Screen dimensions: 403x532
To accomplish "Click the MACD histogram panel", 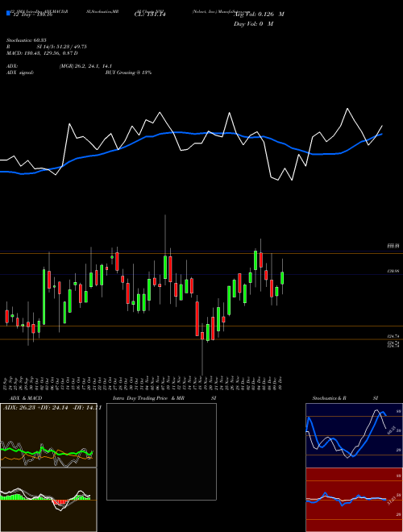I will tap(48, 500).
